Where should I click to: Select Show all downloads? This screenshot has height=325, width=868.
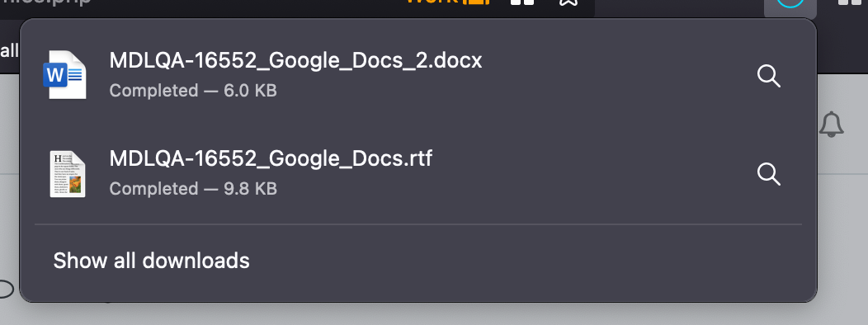(x=151, y=260)
